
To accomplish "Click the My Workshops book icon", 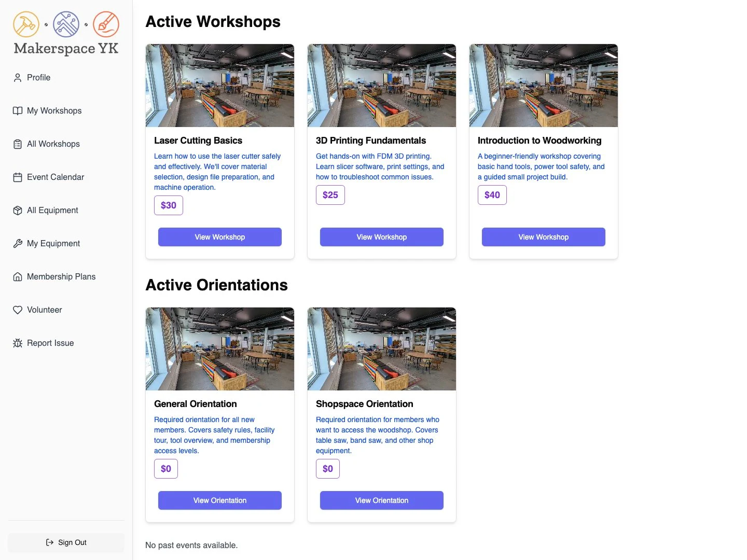I will pyautogui.click(x=18, y=111).
